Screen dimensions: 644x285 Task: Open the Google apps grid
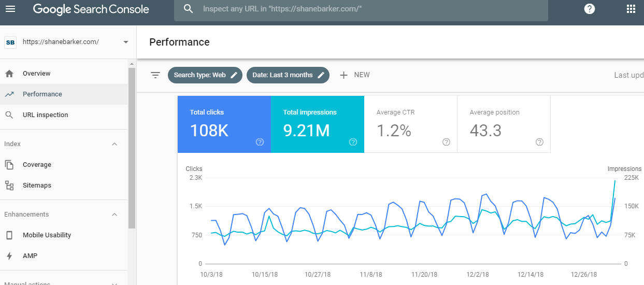coord(631,9)
